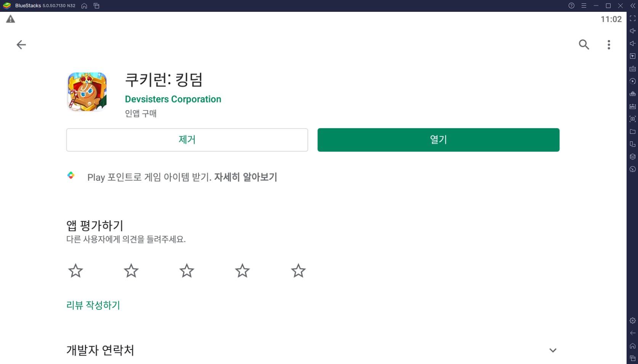Collapse the BlueStacks side toolbar
The width and height of the screenshot is (638, 364).
click(633, 6)
